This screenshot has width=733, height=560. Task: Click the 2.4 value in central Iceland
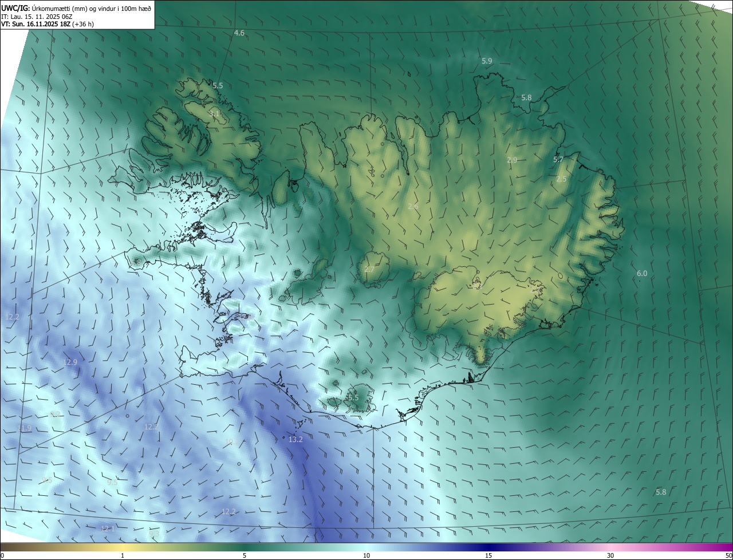413,206
